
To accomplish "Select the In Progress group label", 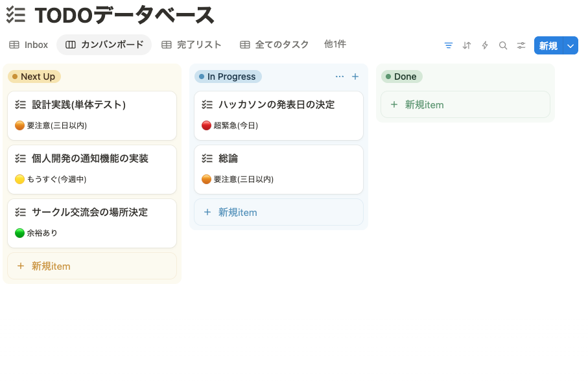I will 228,77.
